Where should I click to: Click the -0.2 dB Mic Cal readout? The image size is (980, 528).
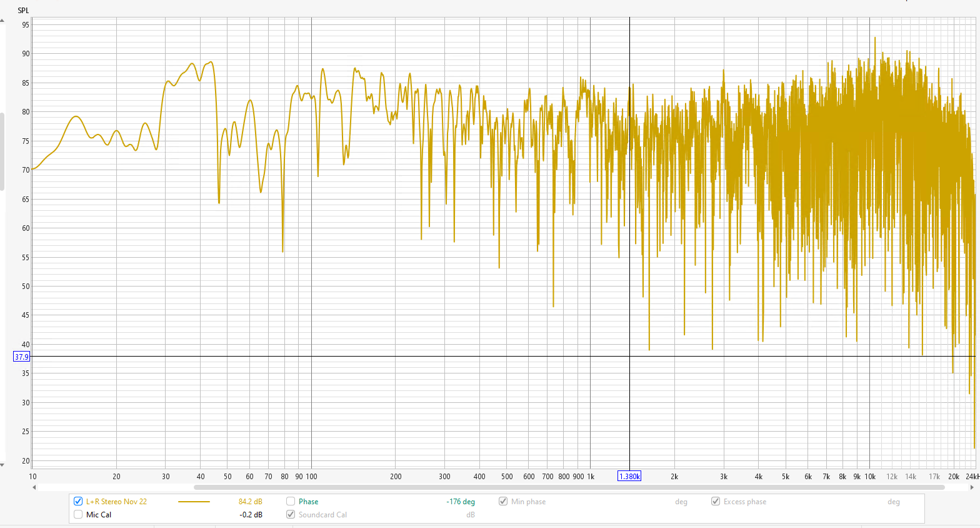pyautogui.click(x=251, y=515)
